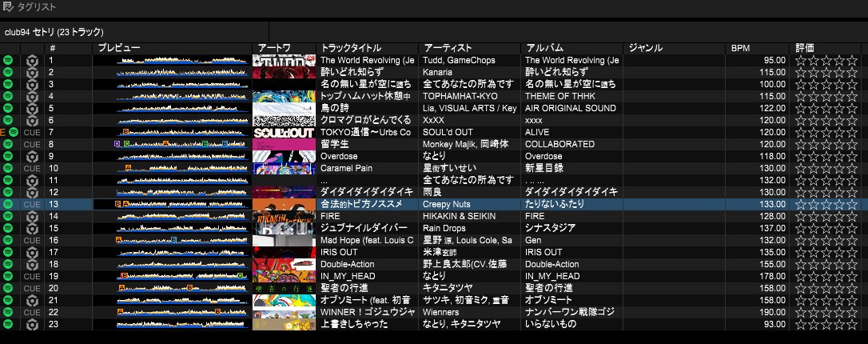Click orange E icon in TOKYO通信 row
The width and height of the screenshot is (868, 344).
(2, 132)
